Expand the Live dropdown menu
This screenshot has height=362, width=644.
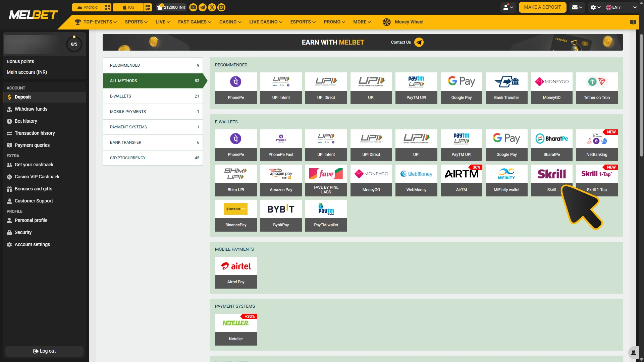[163, 22]
